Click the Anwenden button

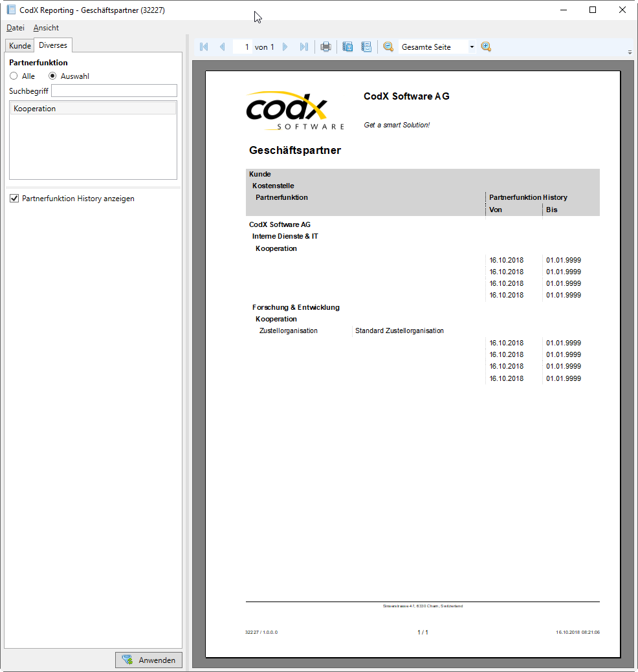point(149,660)
